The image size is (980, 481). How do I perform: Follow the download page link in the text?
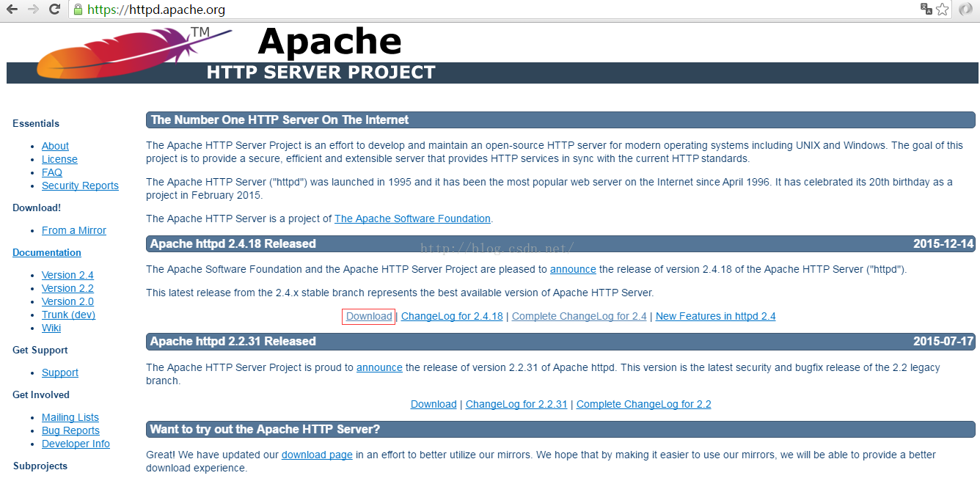317,455
